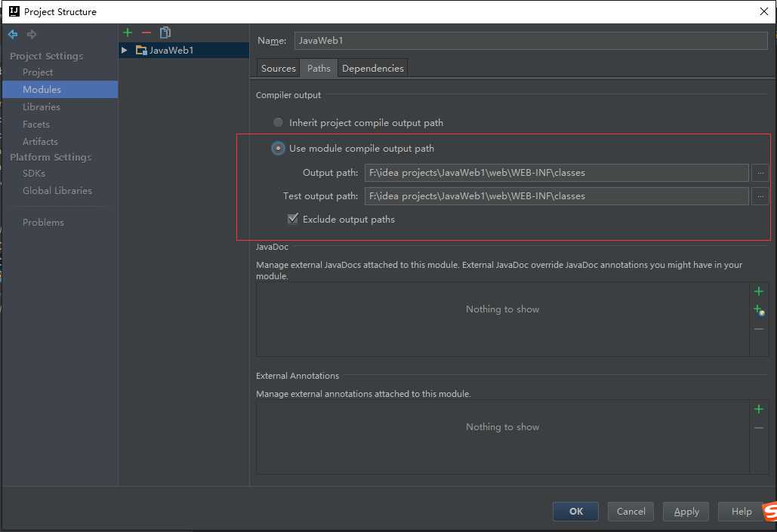Browse for Output path with ellipsis button
The image size is (777, 532).
(760, 172)
